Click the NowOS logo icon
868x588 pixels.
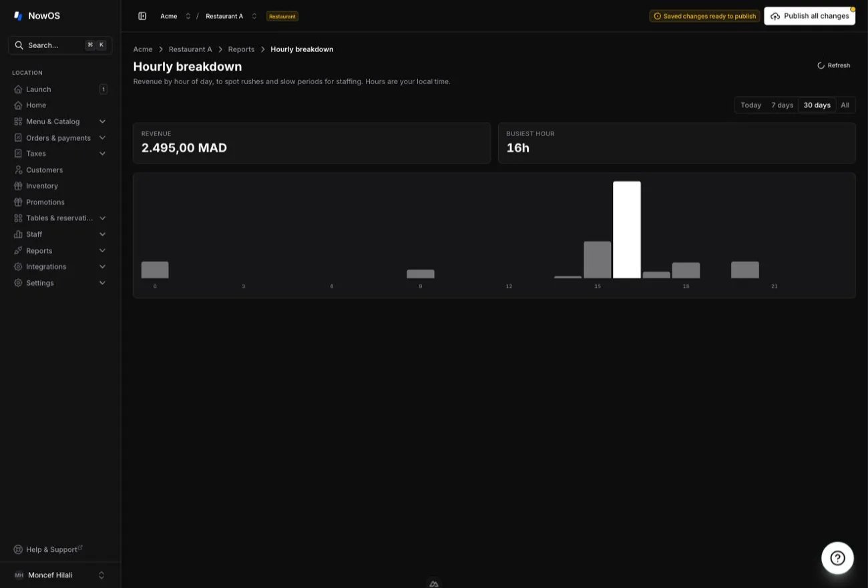pos(18,16)
